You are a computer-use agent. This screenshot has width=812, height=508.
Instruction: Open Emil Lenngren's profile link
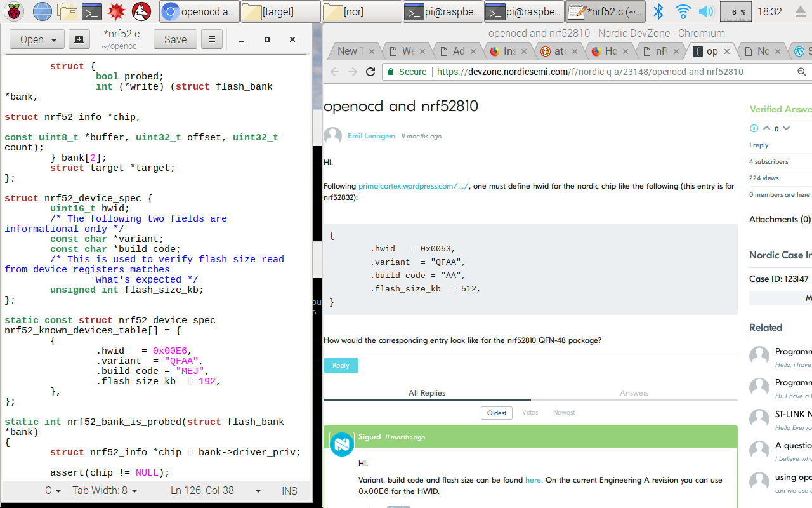coord(371,136)
